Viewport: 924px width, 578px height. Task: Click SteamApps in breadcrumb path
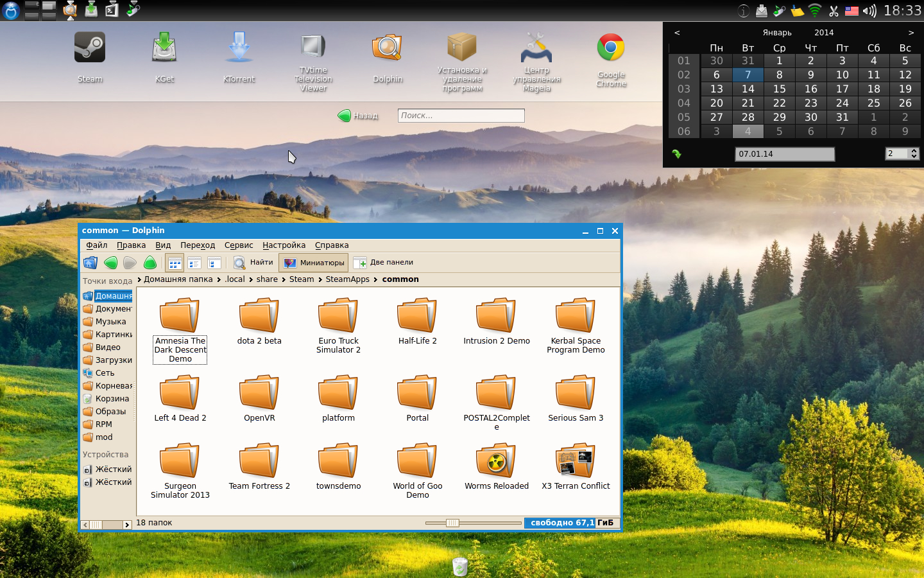(347, 279)
